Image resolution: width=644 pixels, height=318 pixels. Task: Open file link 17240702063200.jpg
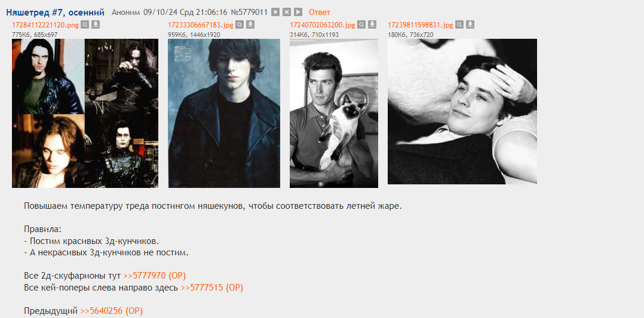pyautogui.click(x=323, y=25)
